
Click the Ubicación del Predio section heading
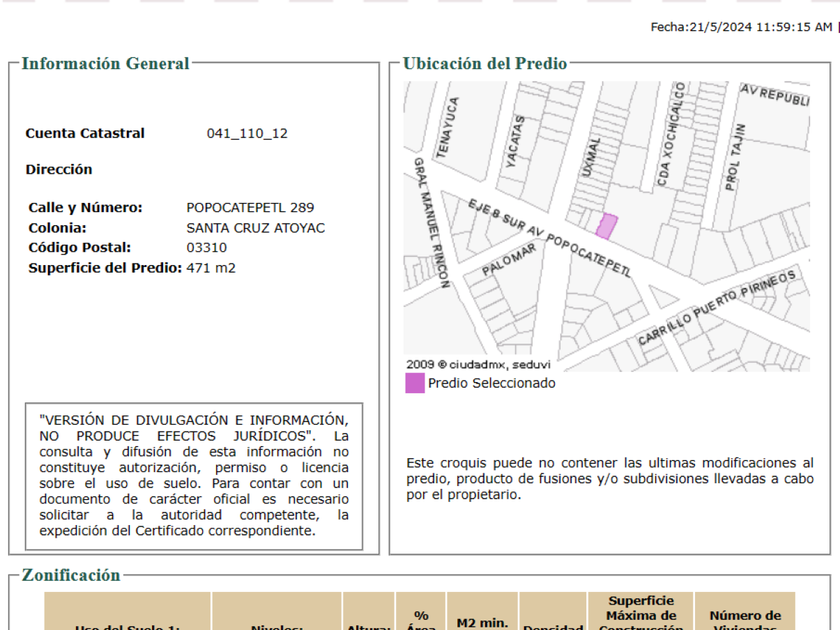(485, 64)
